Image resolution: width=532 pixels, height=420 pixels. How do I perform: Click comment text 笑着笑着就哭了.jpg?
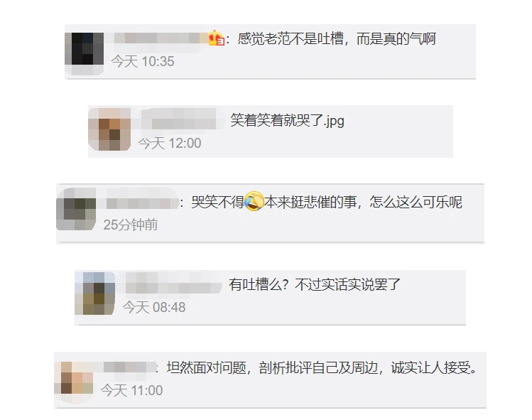point(288,121)
